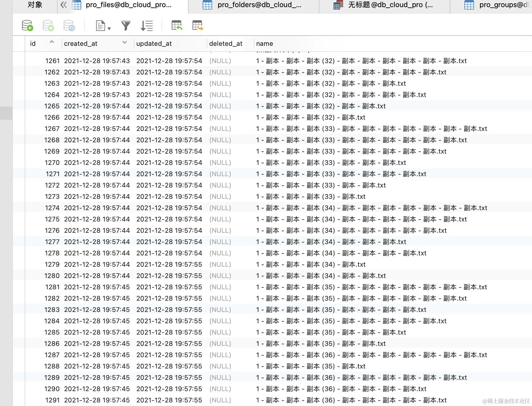The height and width of the screenshot is (406, 532).
Task: Click created_at cell of row 1270
Action: (97, 163)
